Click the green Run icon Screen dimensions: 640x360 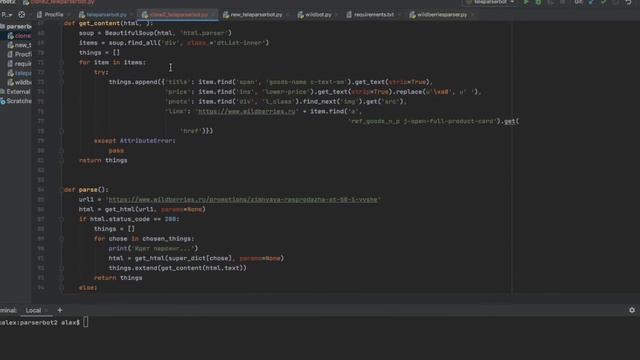pos(526,2)
